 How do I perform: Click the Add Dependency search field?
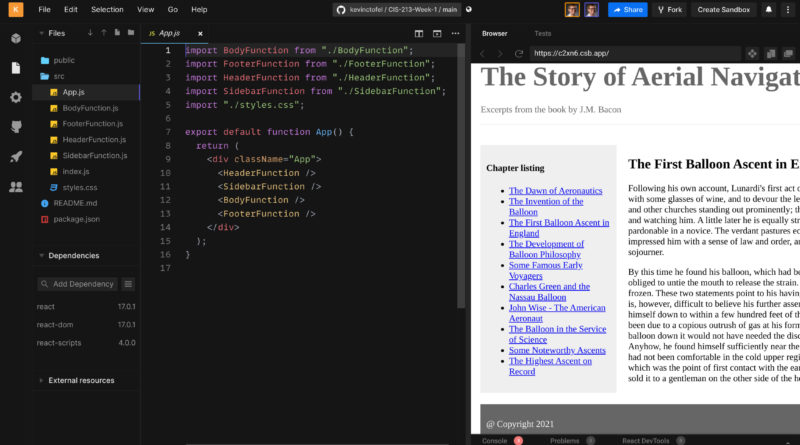78,284
